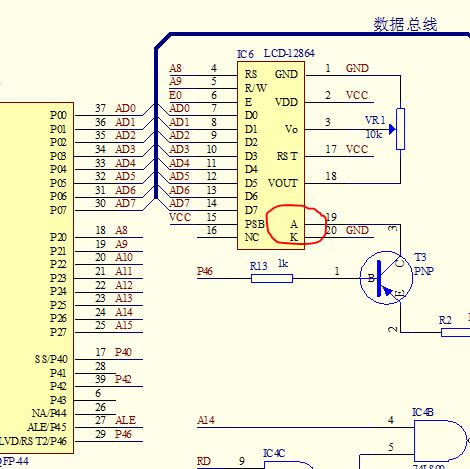Click the R13 designator text

259,266
